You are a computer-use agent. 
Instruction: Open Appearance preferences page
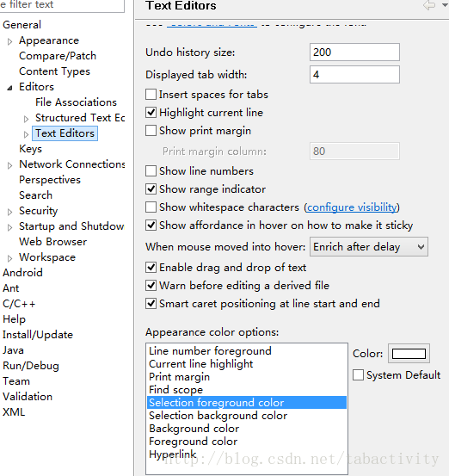click(49, 40)
